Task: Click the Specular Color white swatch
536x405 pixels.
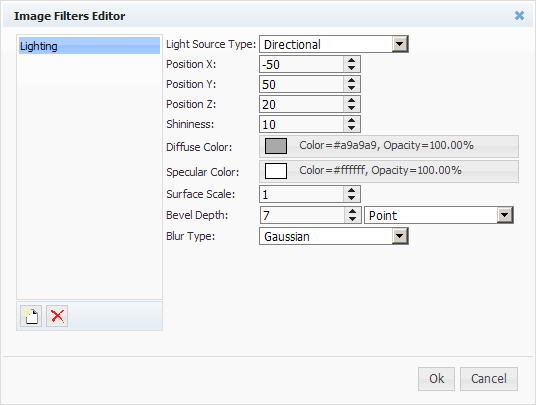Action: coord(276,171)
